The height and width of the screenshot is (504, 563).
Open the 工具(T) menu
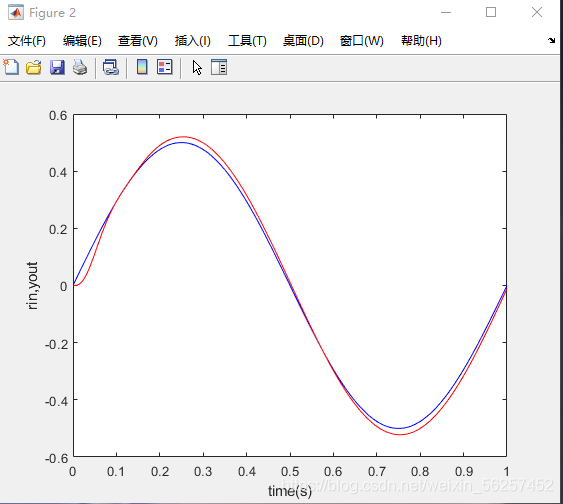(247, 41)
